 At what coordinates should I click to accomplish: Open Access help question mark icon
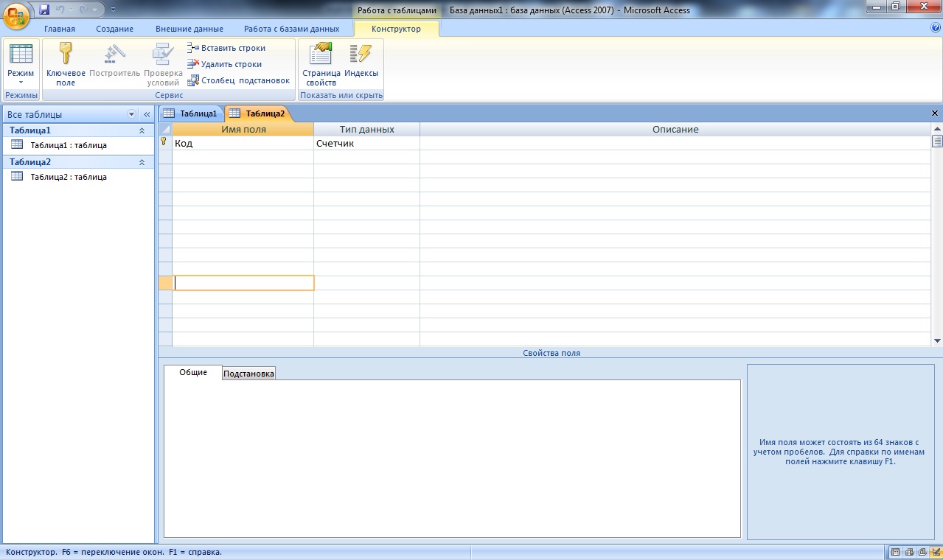936,28
